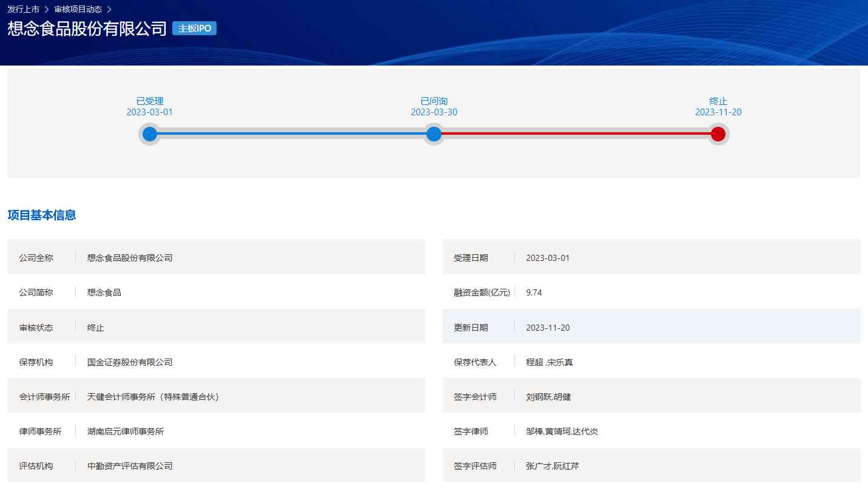Click the accounting firm 天健会计师事务所（特殊普通合伙）

pos(153,397)
